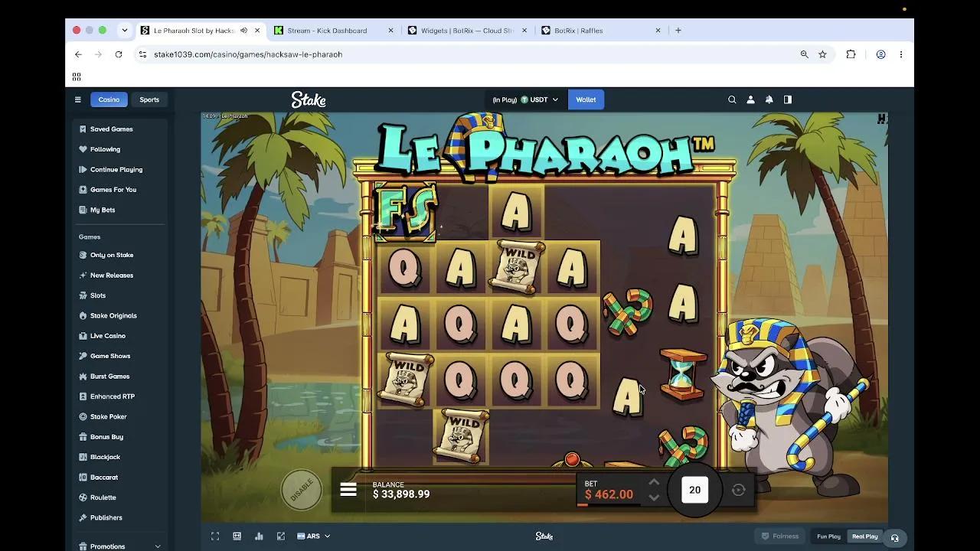The image size is (980, 551).
Task: Click the round Disable feature button
Action: [x=302, y=489]
